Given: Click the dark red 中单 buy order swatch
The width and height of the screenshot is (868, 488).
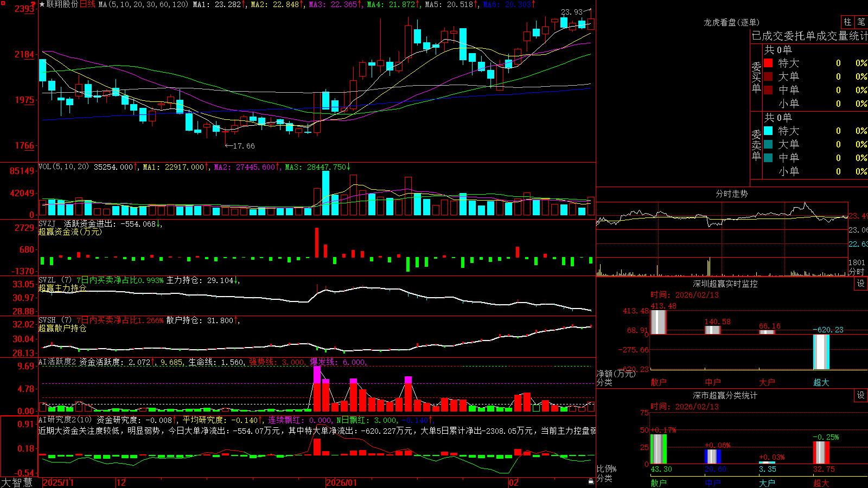Looking at the screenshot, I should [x=768, y=89].
